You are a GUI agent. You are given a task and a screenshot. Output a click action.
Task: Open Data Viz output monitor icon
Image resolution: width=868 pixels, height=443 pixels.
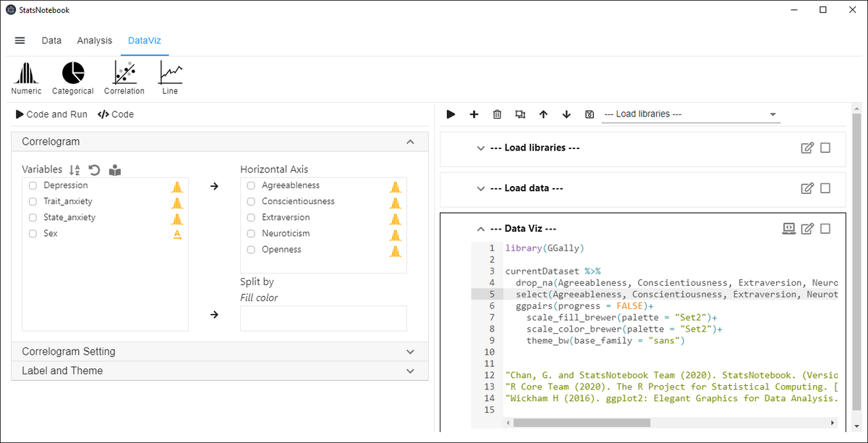click(x=788, y=229)
